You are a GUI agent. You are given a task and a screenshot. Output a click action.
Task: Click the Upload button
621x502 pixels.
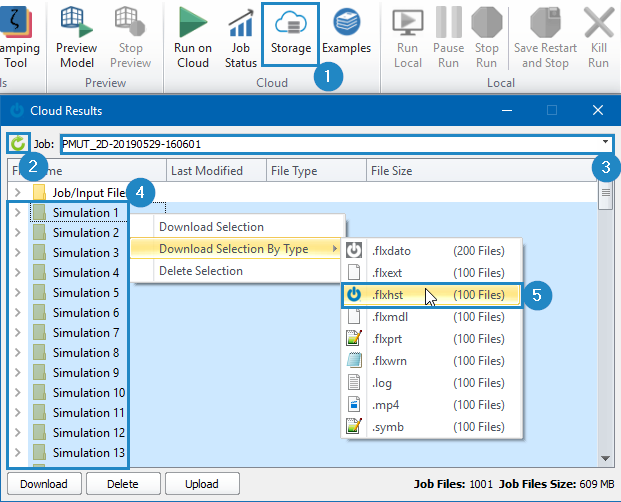coord(202,484)
